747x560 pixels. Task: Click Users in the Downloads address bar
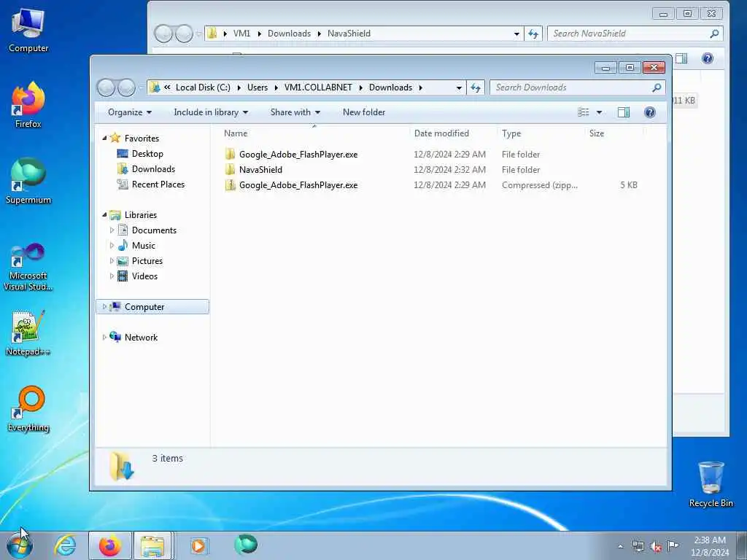[x=258, y=87]
